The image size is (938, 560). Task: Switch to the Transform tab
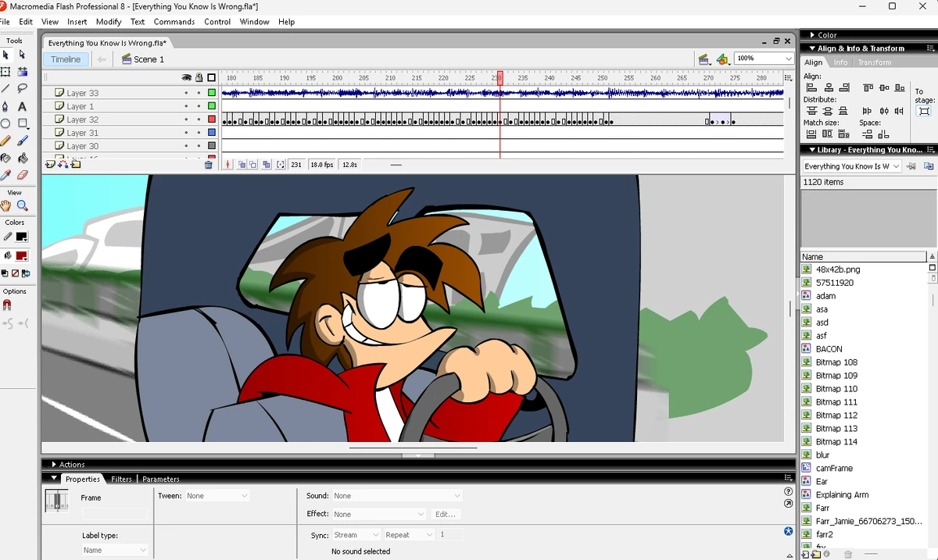pyautogui.click(x=875, y=62)
